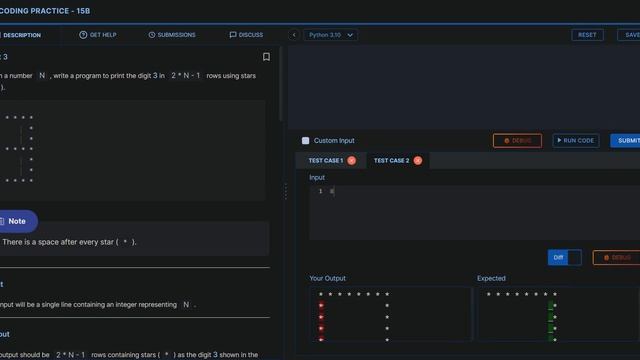The image size is (640, 360).
Task: Switch to the Submissions tab
Action: tap(172, 35)
